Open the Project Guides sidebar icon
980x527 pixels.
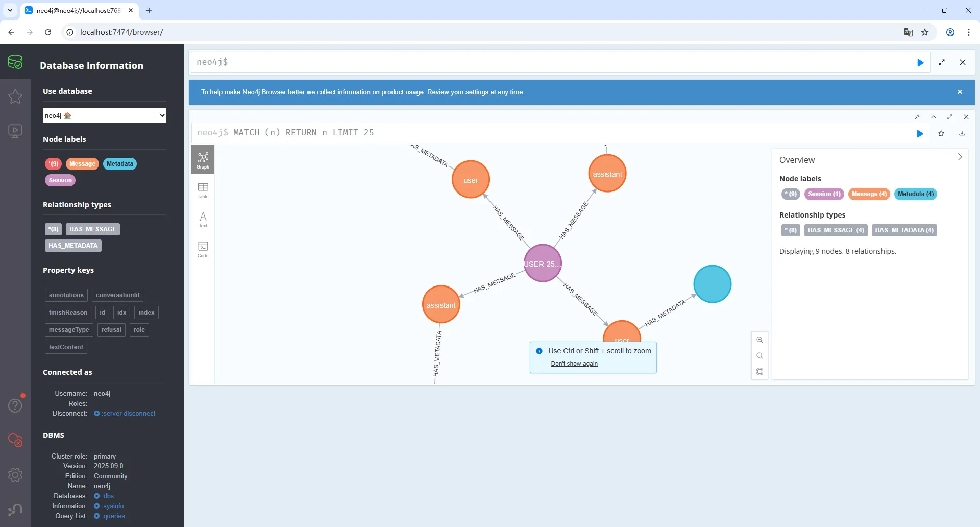tap(15, 131)
